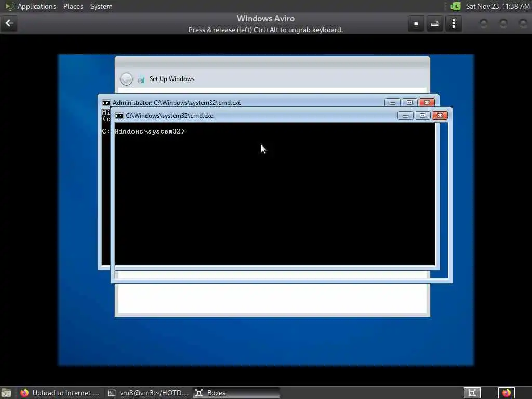Click the first gray circle window button

(x=484, y=23)
